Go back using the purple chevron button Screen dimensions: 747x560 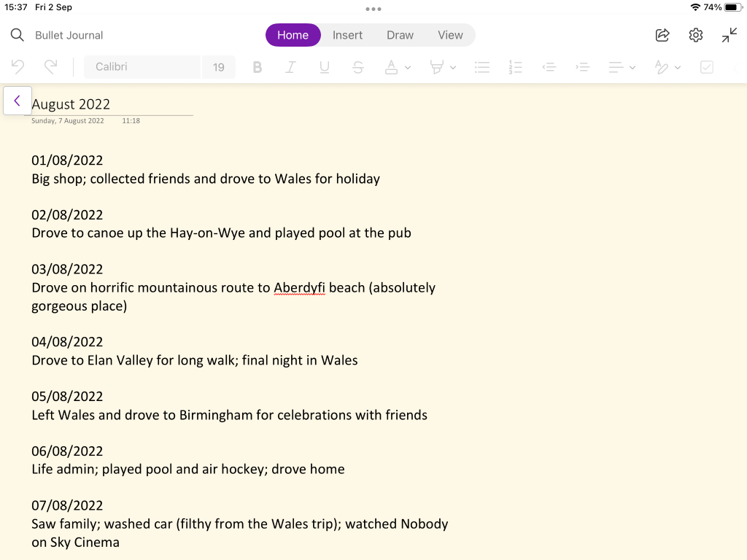(x=18, y=101)
